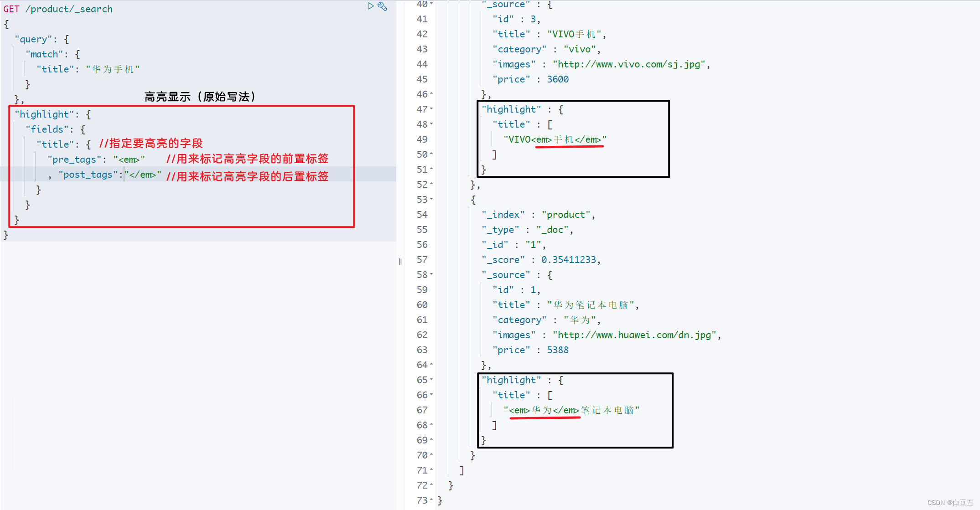
Task: Click the "id" : 1 line
Action: coord(517,290)
